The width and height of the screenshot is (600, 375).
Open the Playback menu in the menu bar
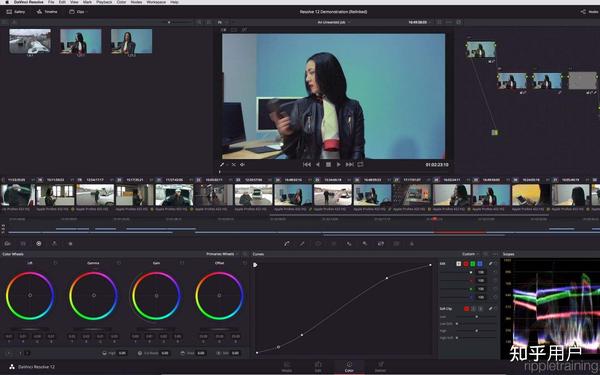pos(104,2)
